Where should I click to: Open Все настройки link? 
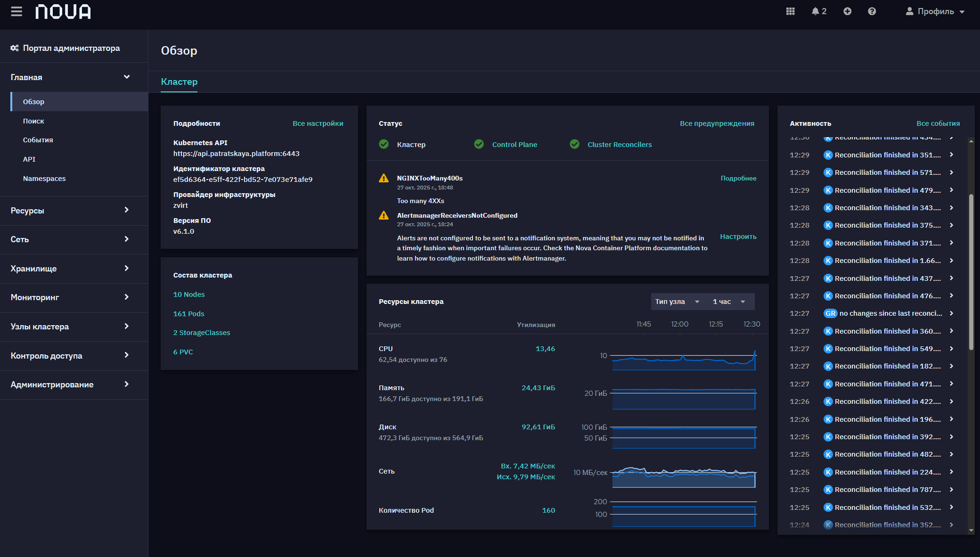coord(318,123)
